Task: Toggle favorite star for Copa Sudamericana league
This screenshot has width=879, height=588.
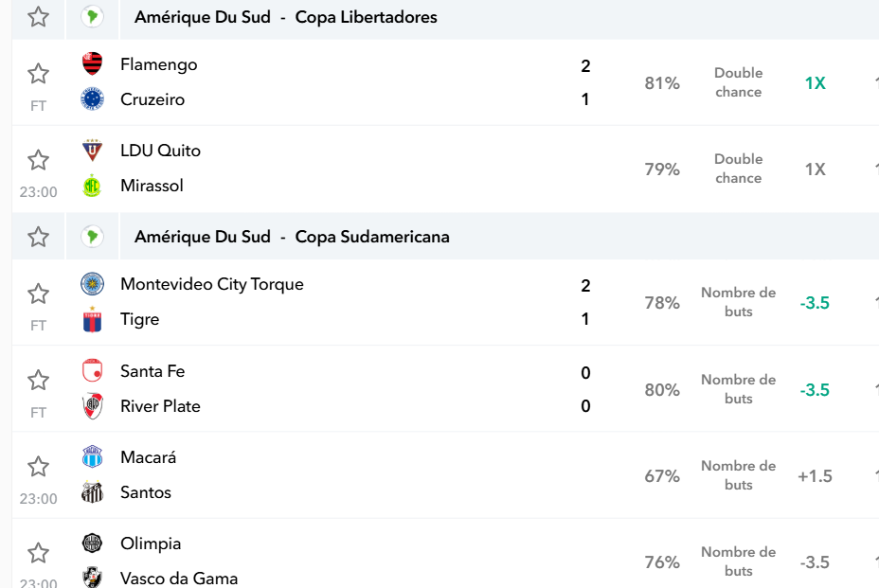Action: point(38,237)
